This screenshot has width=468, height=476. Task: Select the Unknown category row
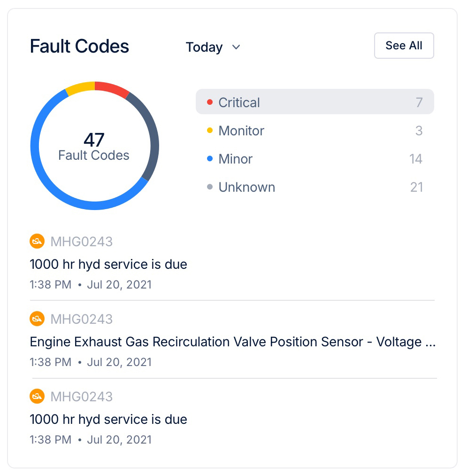315,187
